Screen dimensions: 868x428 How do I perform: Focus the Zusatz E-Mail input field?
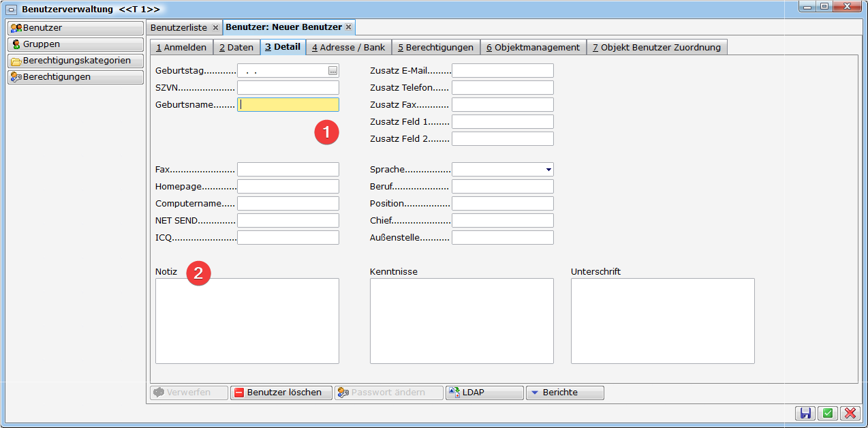[x=502, y=71]
